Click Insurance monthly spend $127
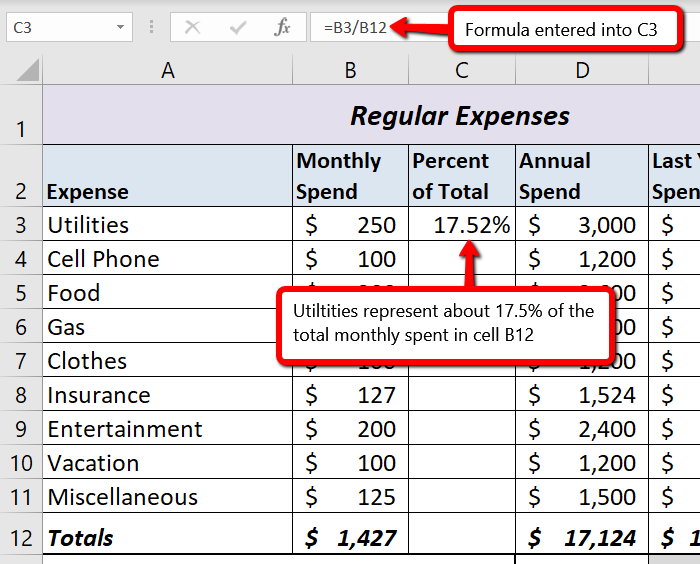 [350, 394]
